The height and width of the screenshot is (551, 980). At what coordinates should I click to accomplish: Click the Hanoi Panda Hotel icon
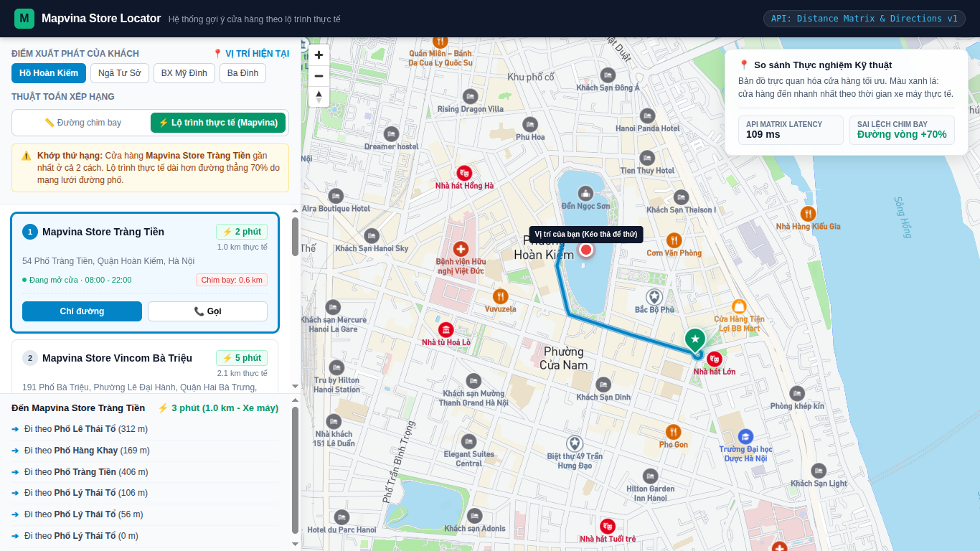(x=647, y=116)
